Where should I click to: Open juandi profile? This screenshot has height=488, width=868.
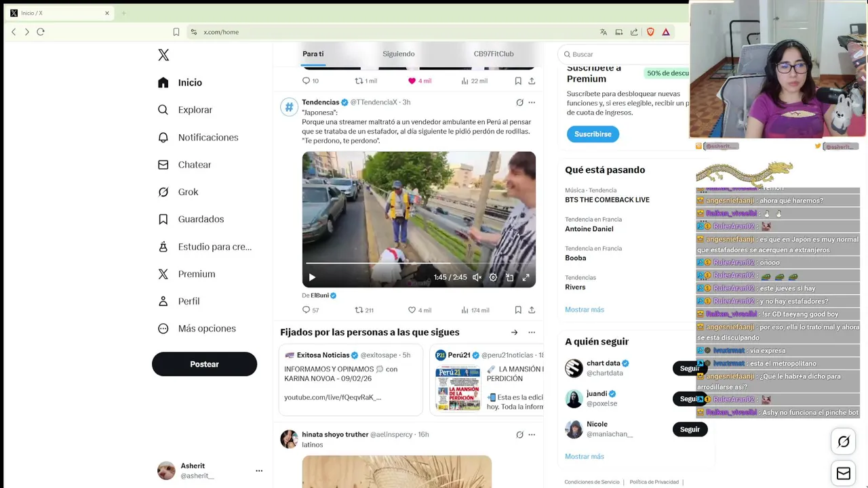(x=597, y=394)
